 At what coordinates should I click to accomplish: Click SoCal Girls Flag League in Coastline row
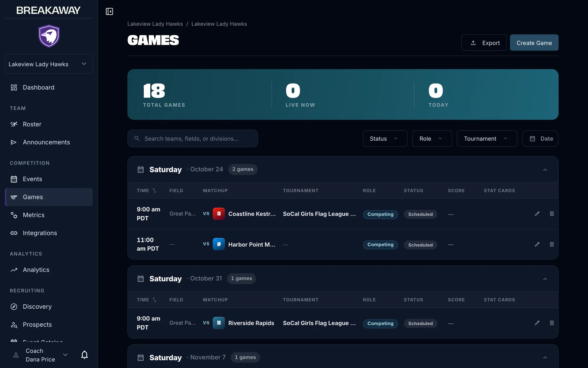click(319, 214)
